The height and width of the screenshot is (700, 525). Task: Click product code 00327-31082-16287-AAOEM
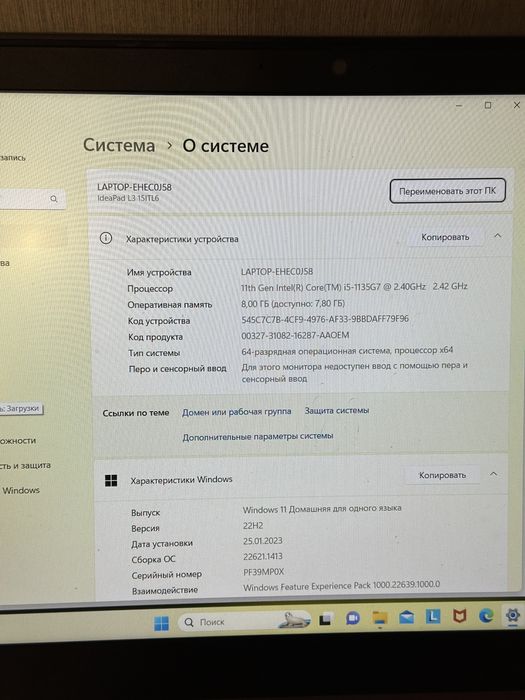coord(295,335)
